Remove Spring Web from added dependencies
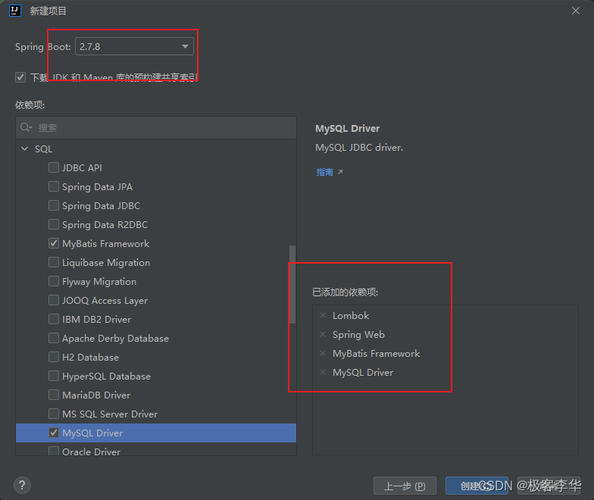Screen dimensions: 594x500 pos(323,334)
